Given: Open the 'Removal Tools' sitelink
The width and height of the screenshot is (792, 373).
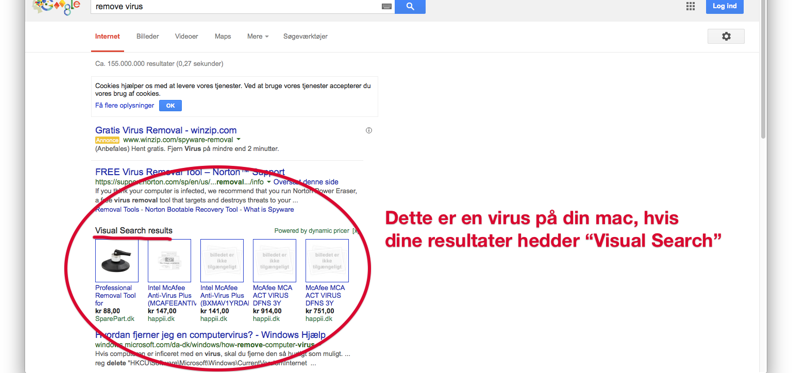Looking at the screenshot, I should pyautogui.click(x=116, y=209).
